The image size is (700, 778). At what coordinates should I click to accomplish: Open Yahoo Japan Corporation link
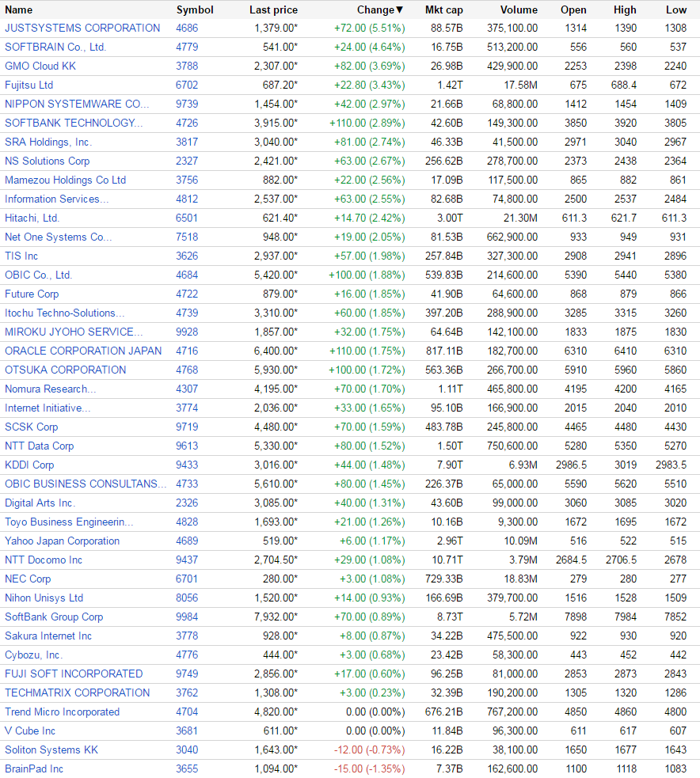point(62,541)
